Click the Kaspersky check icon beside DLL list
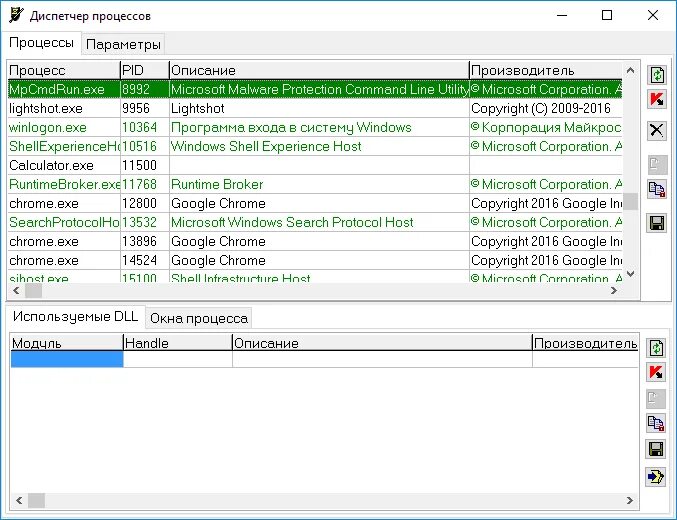Screen dimensions: 677x520 pyautogui.click(x=656, y=373)
